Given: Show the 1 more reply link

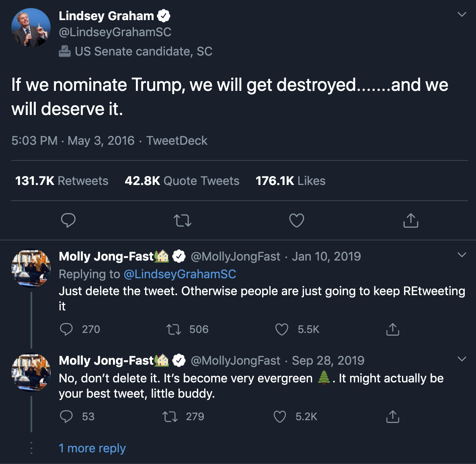Looking at the screenshot, I should [92, 448].
